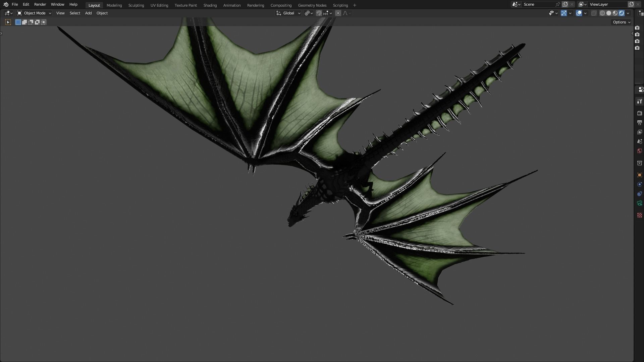This screenshot has height=362, width=644.
Task: Switch to Wireframe viewport shading
Action: pos(602,13)
